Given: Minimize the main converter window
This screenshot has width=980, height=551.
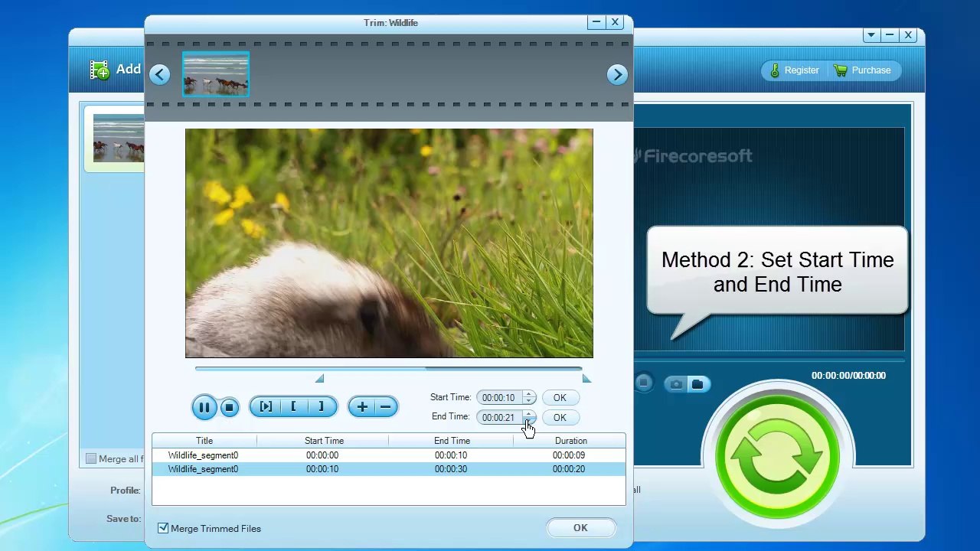Looking at the screenshot, I should point(889,35).
